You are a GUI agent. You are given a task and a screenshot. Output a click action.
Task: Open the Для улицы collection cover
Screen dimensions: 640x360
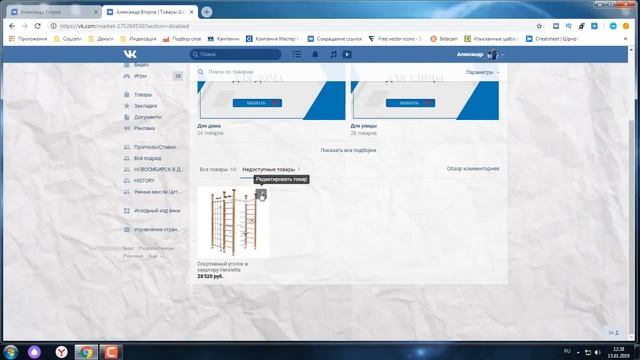[x=424, y=100]
